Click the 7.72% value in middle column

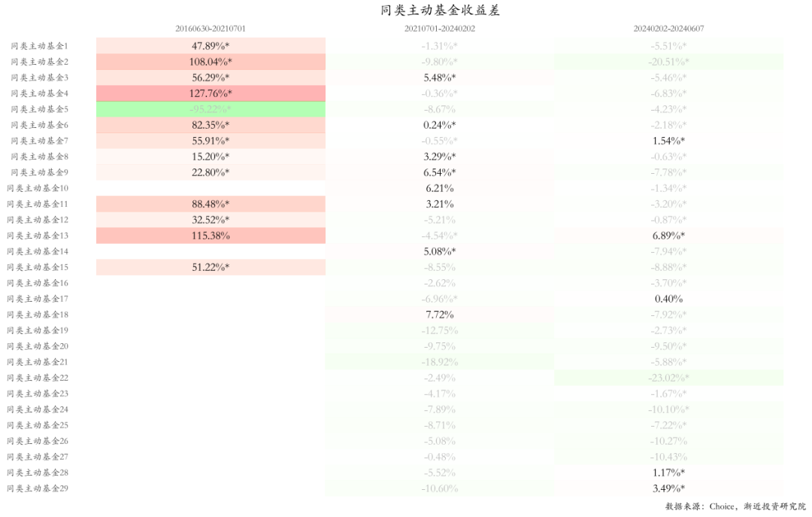tap(440, 315)
